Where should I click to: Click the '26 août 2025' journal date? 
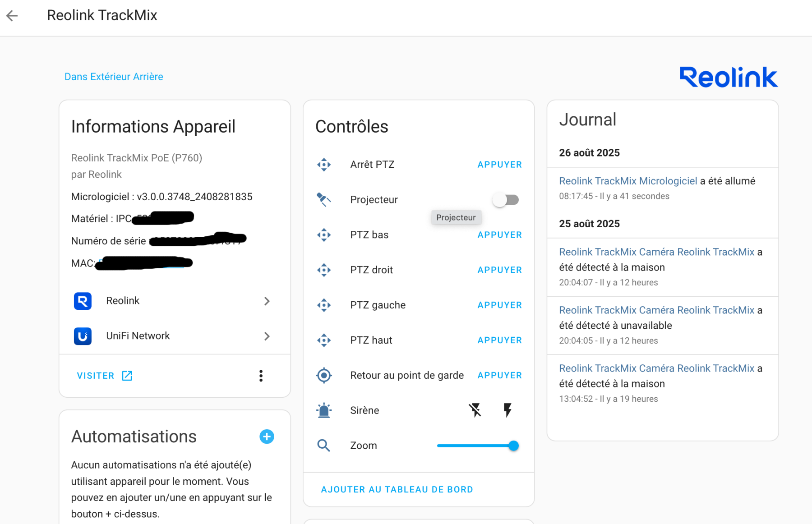coord(589,153)
